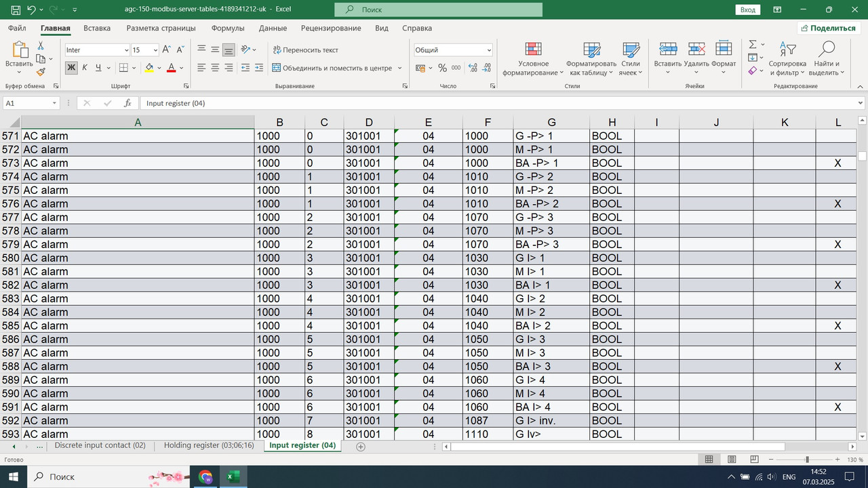Add a new sheet with plus button
Image resolution: width=868 pixels, height=488 pixels.
361,447
